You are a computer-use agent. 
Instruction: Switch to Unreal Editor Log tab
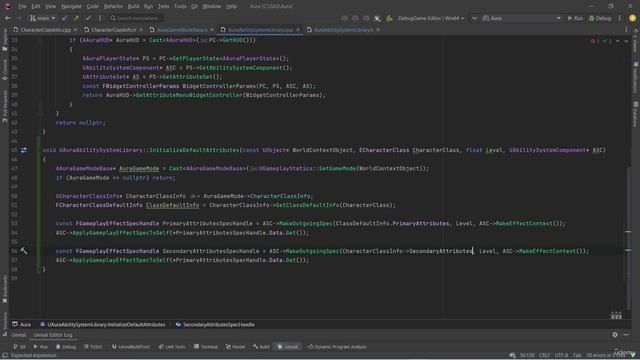pos(53,335)
